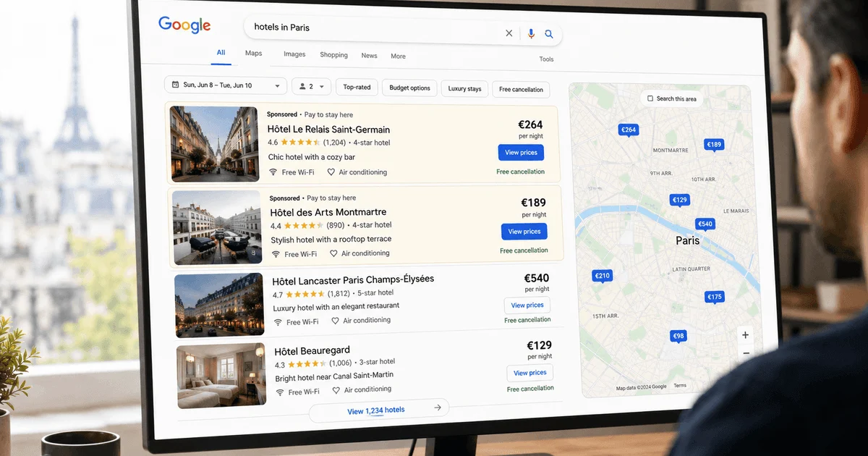View prices for Hôtel Lancaster Paris Champs-Élysées
Viewport: 868px width, 456px height.
click(x=527, y=305)
